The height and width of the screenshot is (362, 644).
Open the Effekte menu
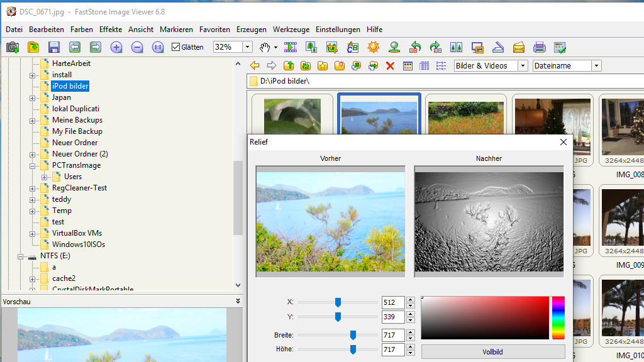[x=111, y=30]
